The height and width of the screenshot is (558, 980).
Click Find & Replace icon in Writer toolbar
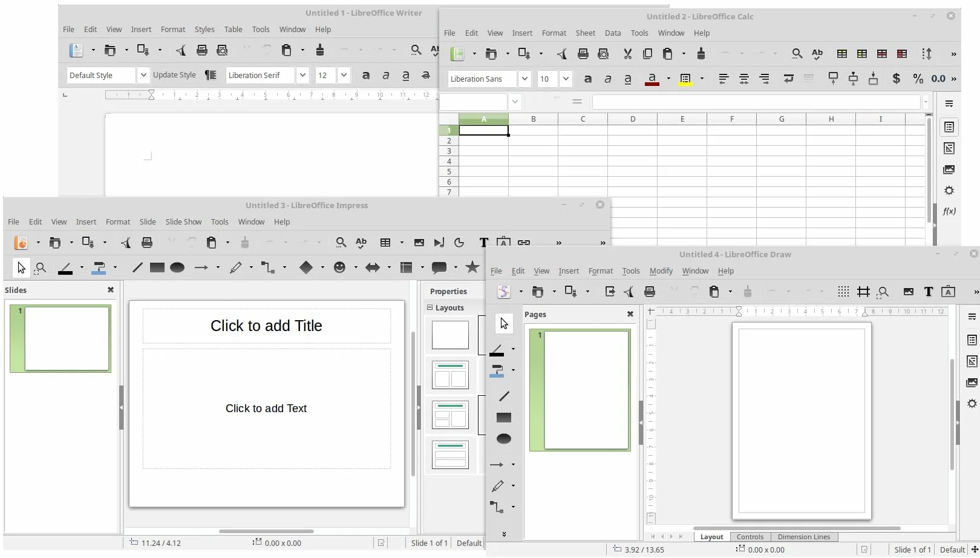tap(416, 50)
